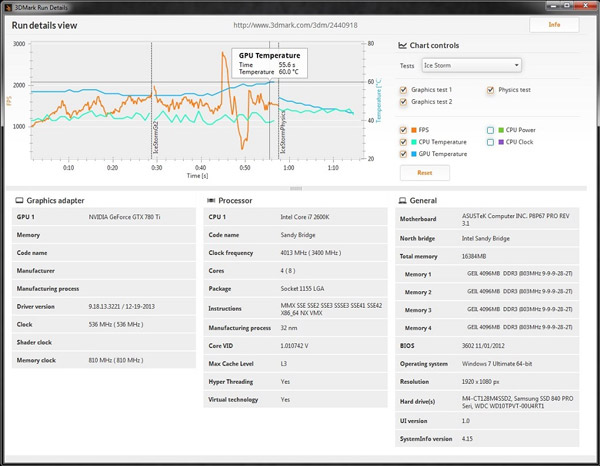The width and height of the screenshot is (600, 466).
Task: Click the Info button
Action: tap(554, 25)
